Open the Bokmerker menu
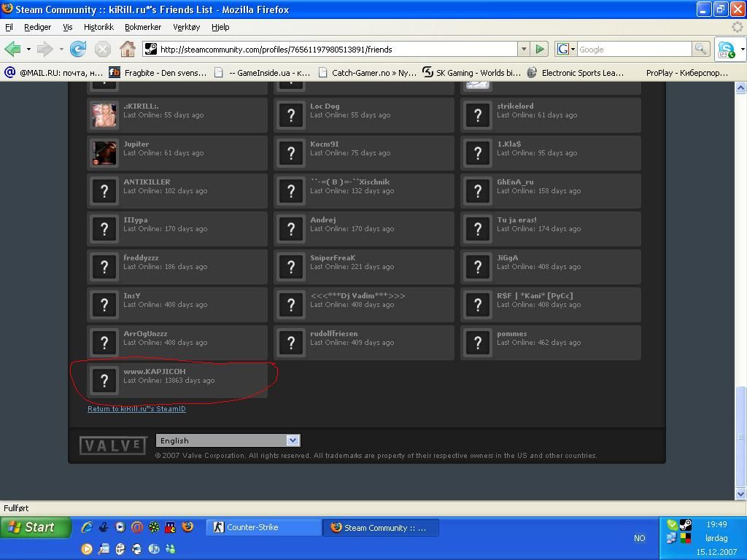The image size is (747, 560). click(143, 27)
